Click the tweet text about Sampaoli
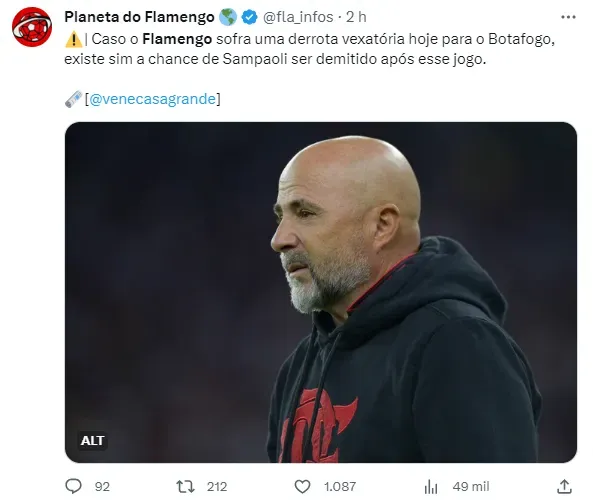The width and height of the screenshot is (593, 500). point(309,49)
